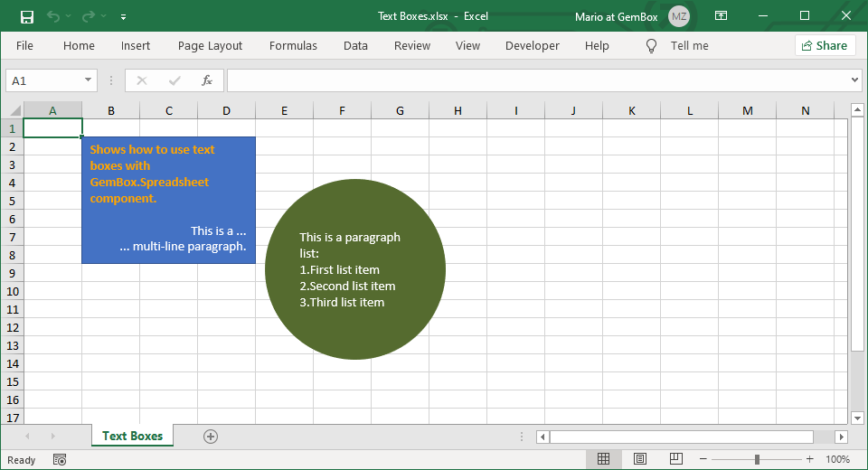Open the Formulas ribbon tab
The image size is (868, 470).
tap(293, 46)
